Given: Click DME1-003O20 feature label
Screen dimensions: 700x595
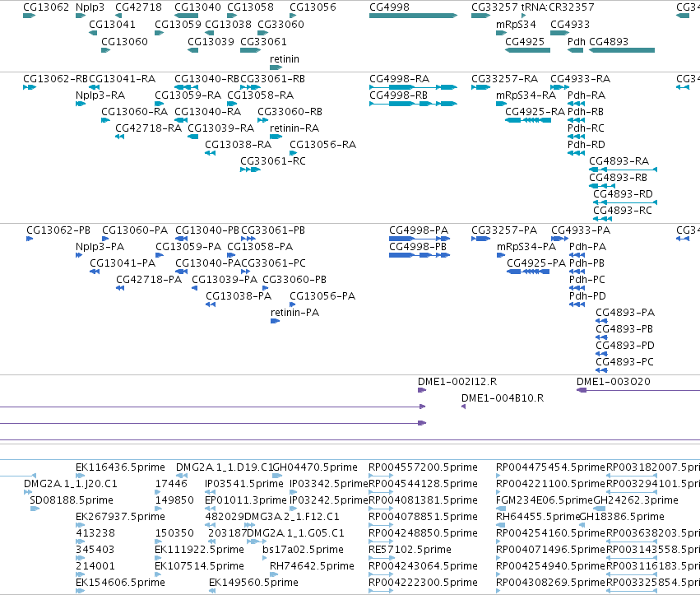Looking at the screenshot, I should tap(613, 382).
